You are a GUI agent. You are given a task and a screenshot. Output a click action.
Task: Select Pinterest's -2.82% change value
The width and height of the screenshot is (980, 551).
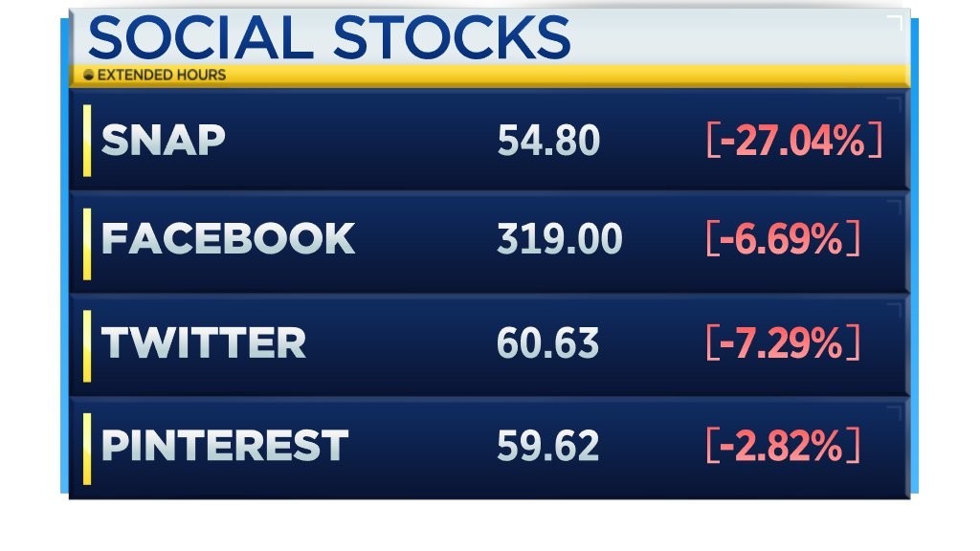click(782, 445)
